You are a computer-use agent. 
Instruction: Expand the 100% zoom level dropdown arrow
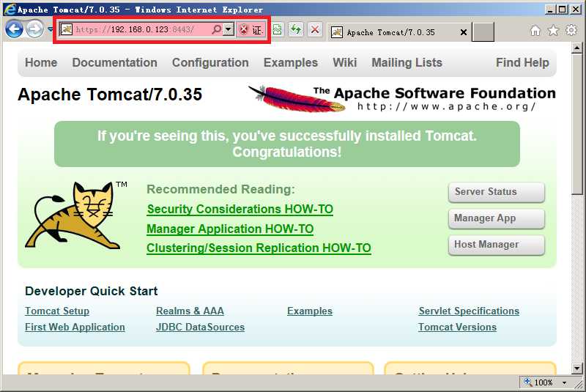click(x=564, y=382)
